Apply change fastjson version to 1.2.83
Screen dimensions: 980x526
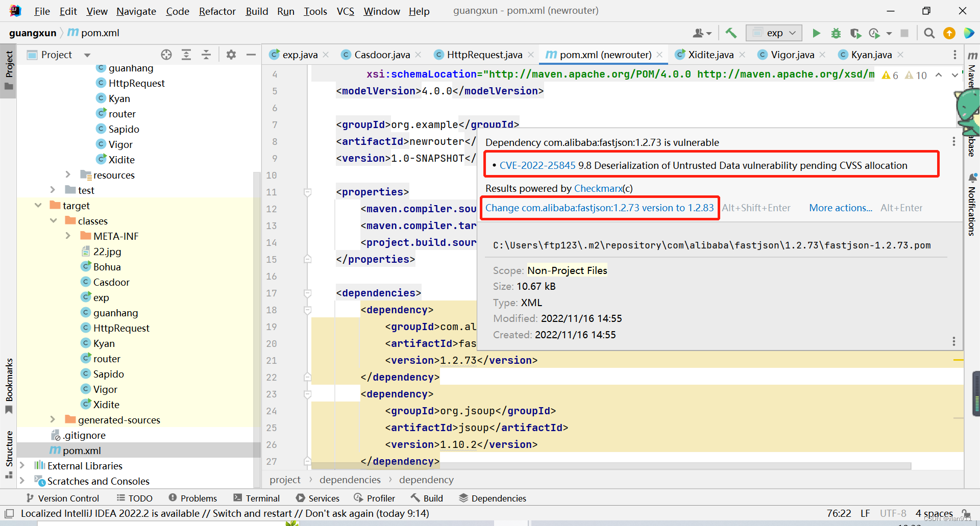pos(599,208)
